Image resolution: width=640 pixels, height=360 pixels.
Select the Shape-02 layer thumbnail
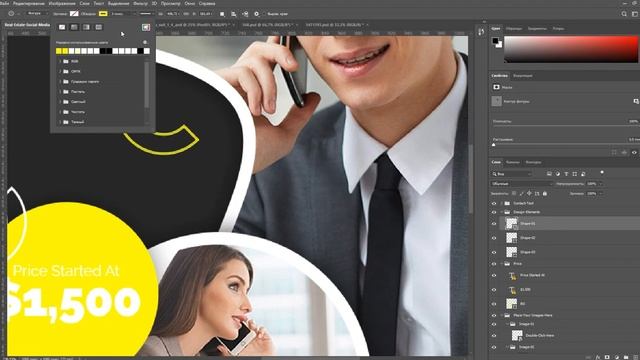511,238
